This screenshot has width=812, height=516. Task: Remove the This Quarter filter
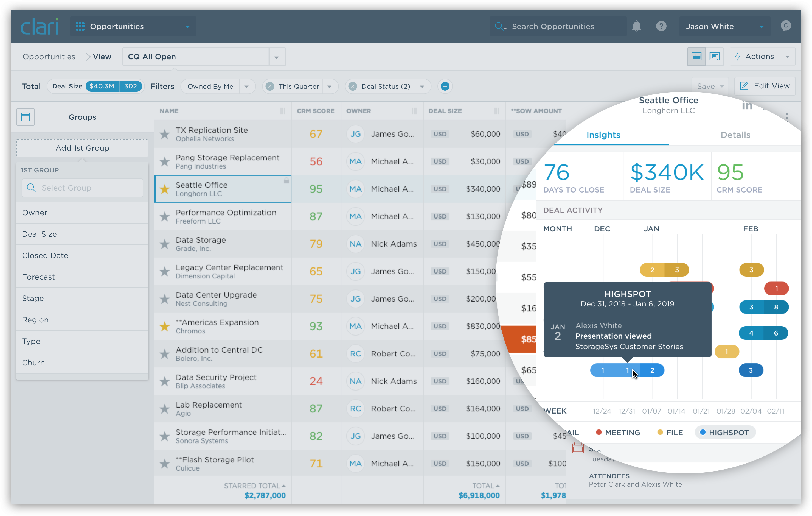[x=270, y=87]
